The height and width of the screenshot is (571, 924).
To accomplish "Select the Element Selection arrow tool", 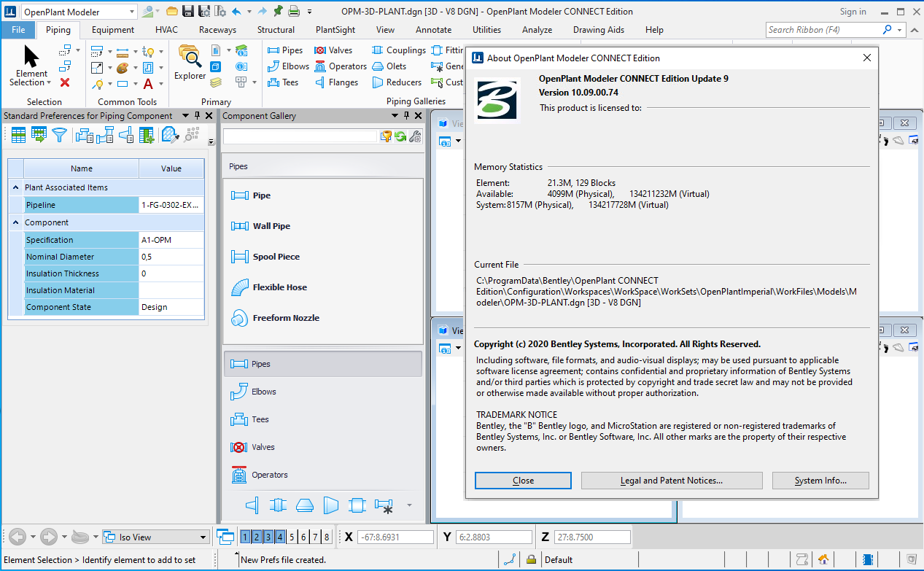I will [31, 56].
